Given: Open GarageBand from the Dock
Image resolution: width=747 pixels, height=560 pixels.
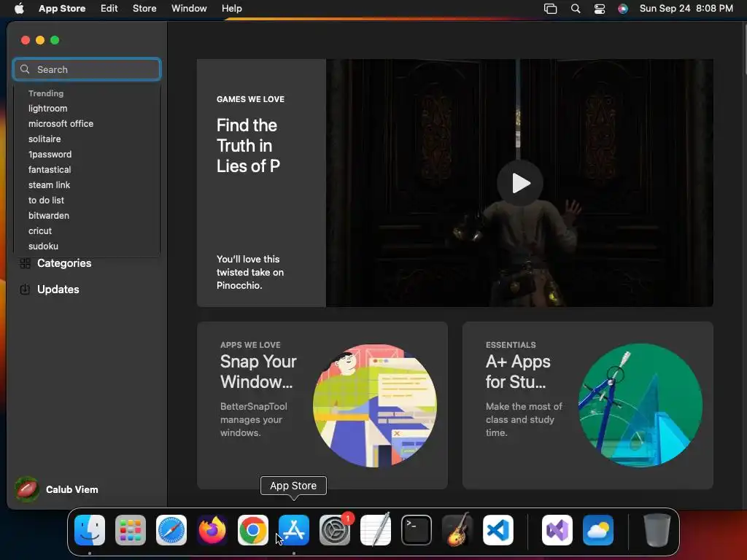Looking at the screenshot, I should 457,530.
